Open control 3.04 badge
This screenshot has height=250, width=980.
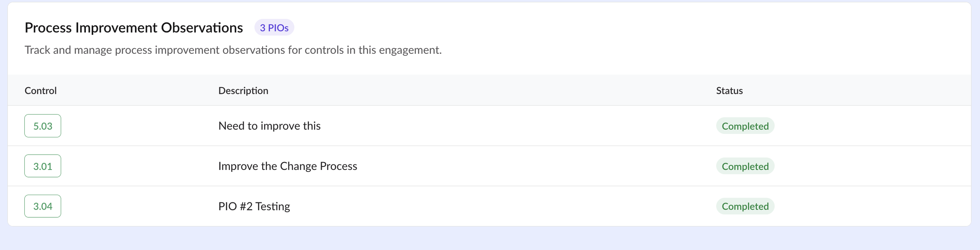(43, 206)
